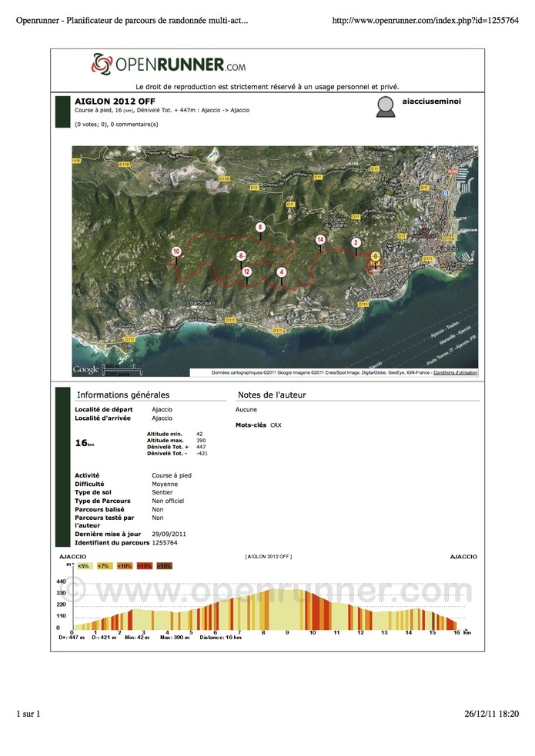Click the map scale bar near Google logo
535x756 pixels.
123,371
